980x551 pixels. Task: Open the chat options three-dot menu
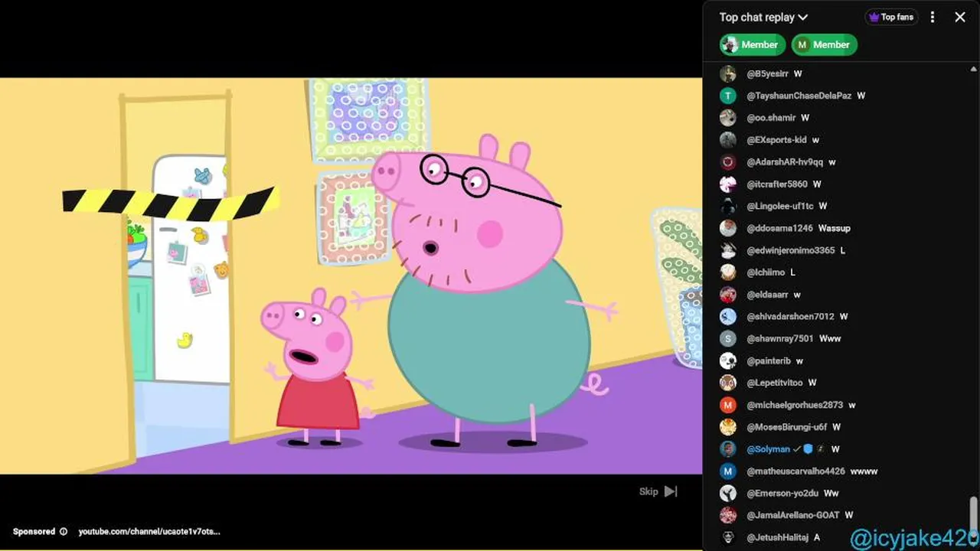[933, 17]
